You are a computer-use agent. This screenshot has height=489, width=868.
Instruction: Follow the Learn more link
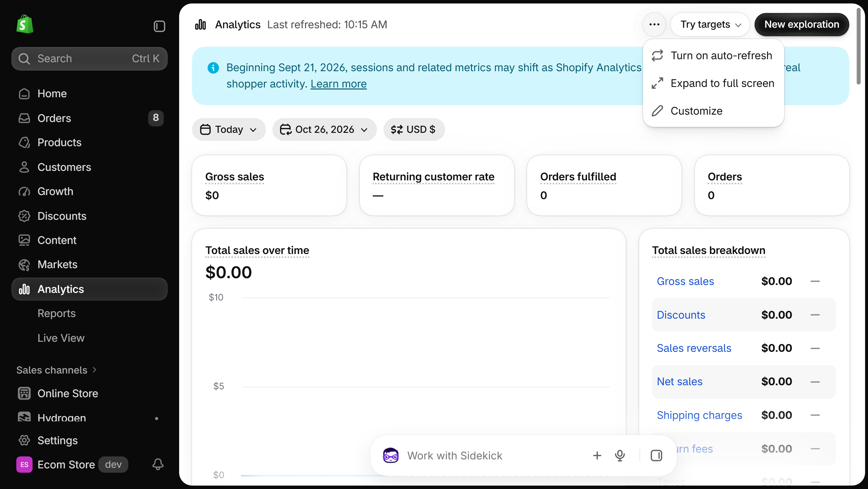tap(338, 84)
